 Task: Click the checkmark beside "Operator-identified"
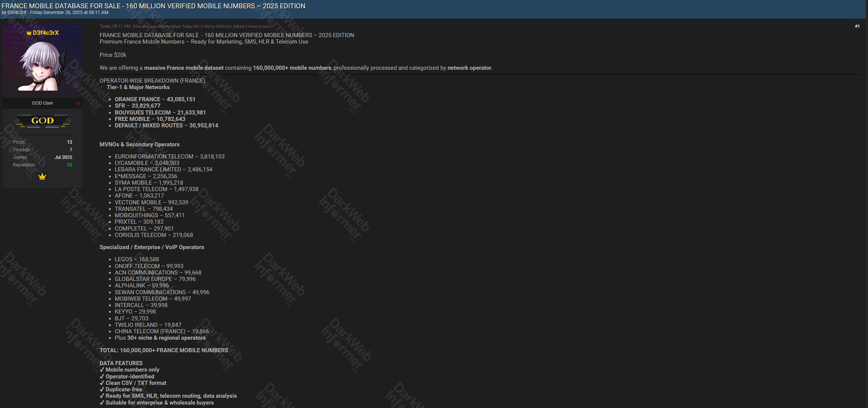[x=102, y=377]
